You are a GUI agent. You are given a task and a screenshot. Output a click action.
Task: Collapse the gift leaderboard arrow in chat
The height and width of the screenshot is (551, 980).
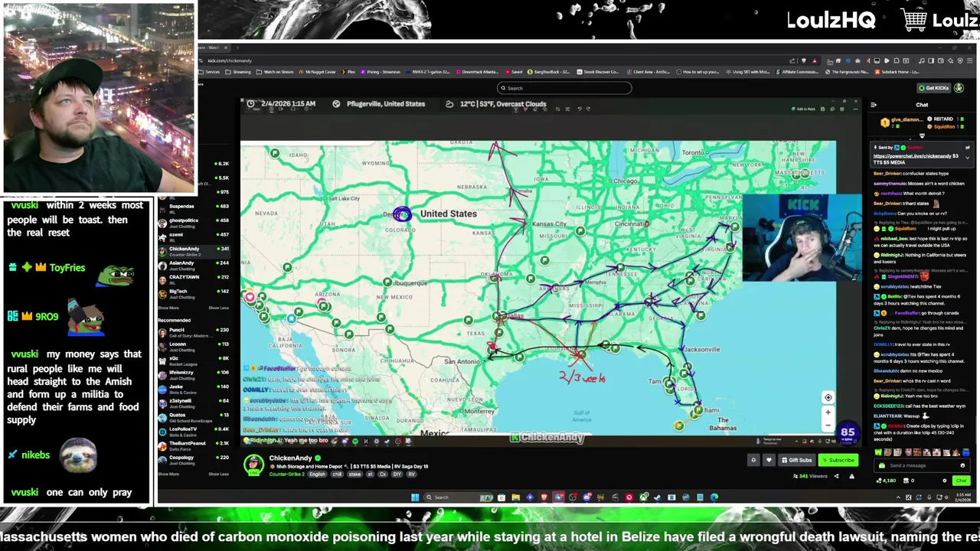point(922,135)
